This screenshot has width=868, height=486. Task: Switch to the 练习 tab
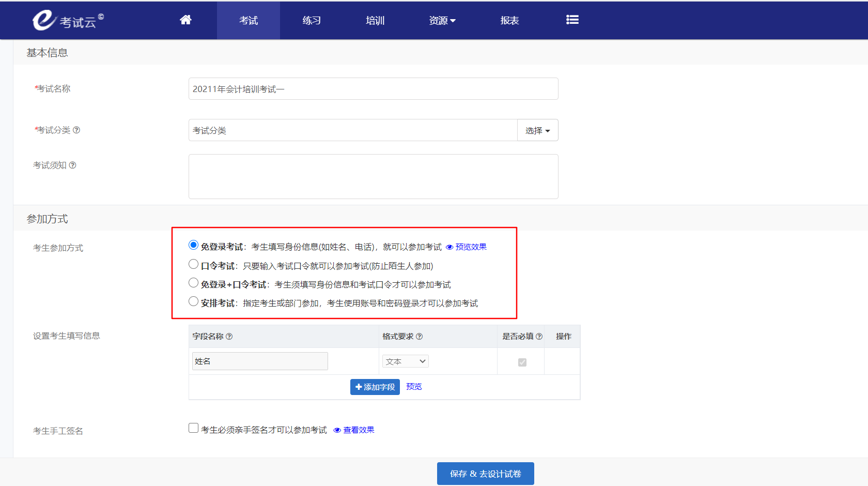pos(312,20)
